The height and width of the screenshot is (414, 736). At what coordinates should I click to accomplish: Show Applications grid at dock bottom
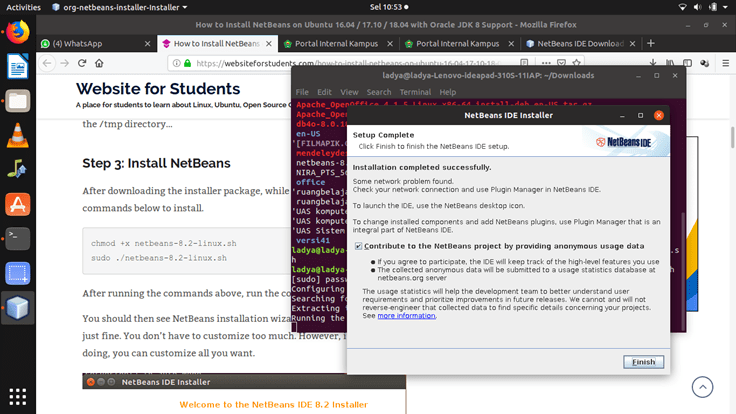tap(18, 395)
